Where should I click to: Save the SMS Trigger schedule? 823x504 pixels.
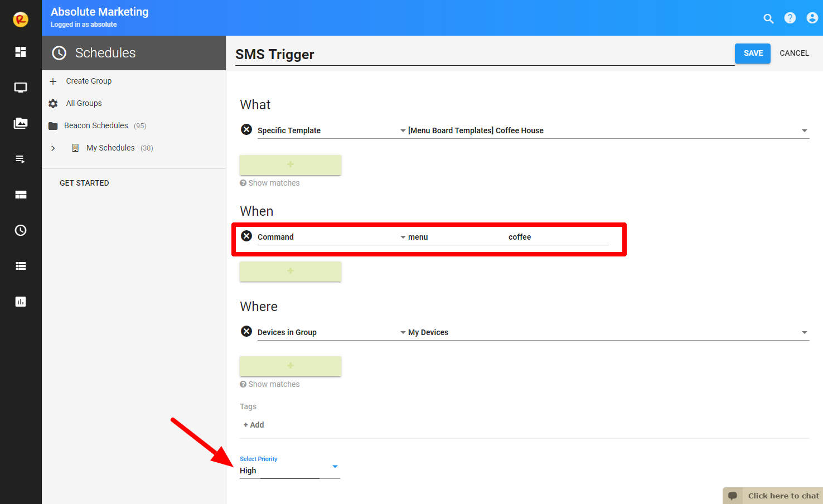[x=752, y=53]
